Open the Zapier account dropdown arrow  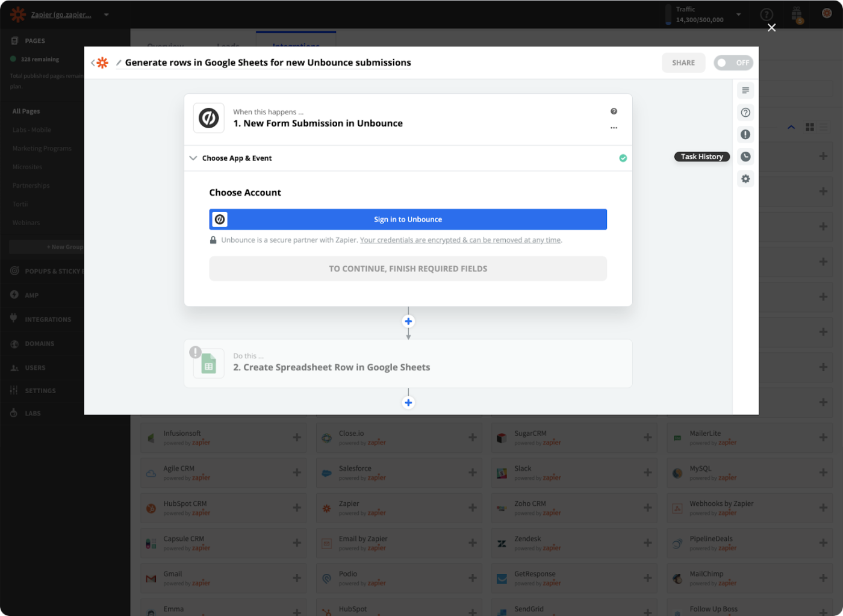pos(106,14)
